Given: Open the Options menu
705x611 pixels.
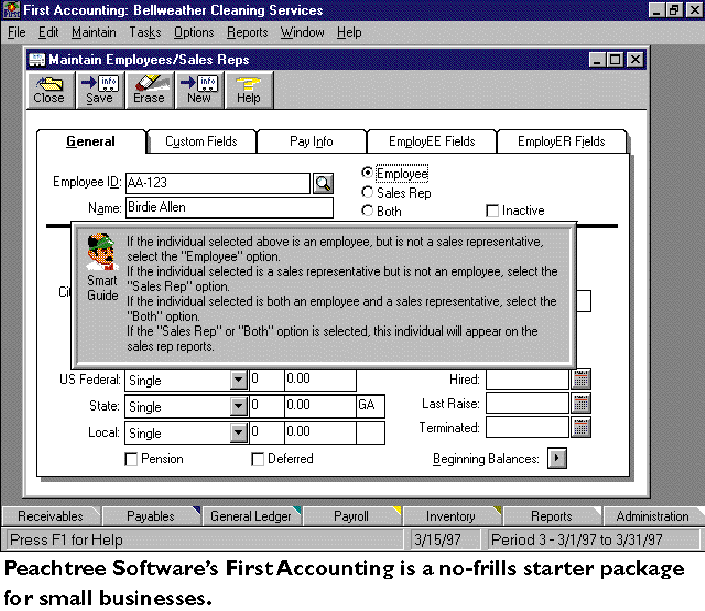Looking at the screenshot, I should (x=194, y=32).
